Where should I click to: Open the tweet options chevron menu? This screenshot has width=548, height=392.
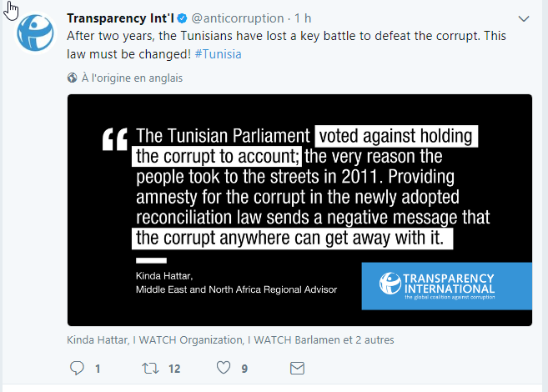(524, 18)
